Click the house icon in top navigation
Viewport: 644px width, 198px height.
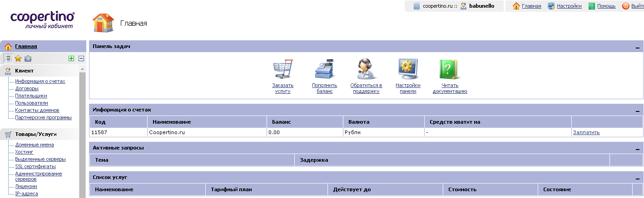pyautogui.click(x=516, y=6)
